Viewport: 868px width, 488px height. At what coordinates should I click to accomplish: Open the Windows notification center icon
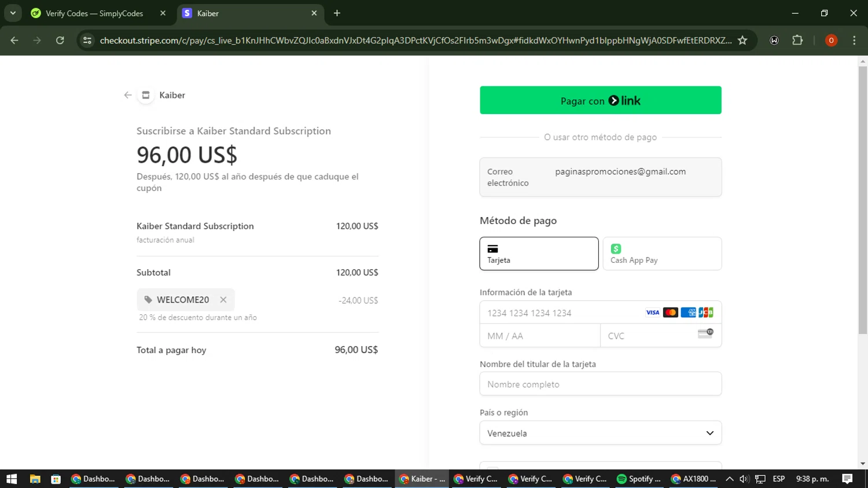(x=848, y=479)
